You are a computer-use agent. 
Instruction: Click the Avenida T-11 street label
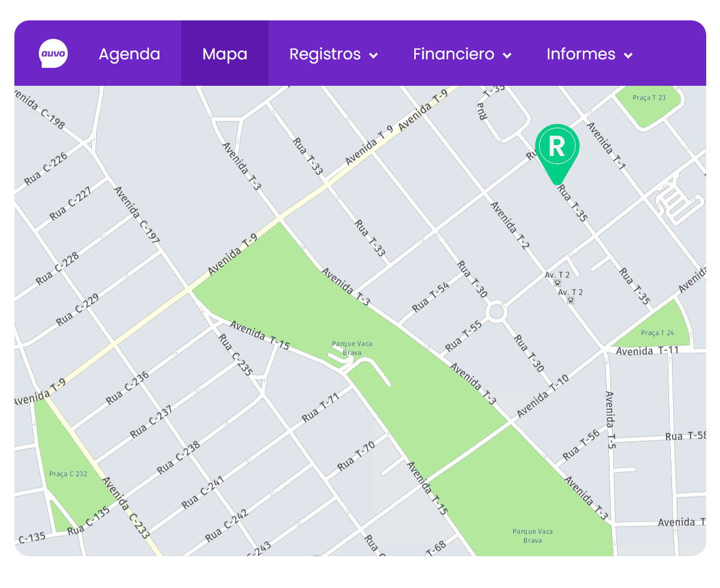[x=647, y=351]
